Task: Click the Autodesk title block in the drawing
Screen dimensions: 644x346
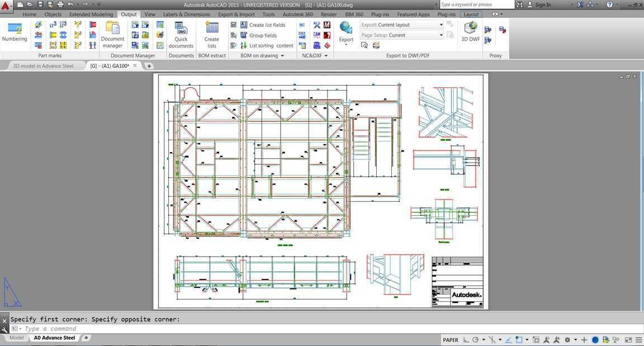Action: click(x=457, y=282)
